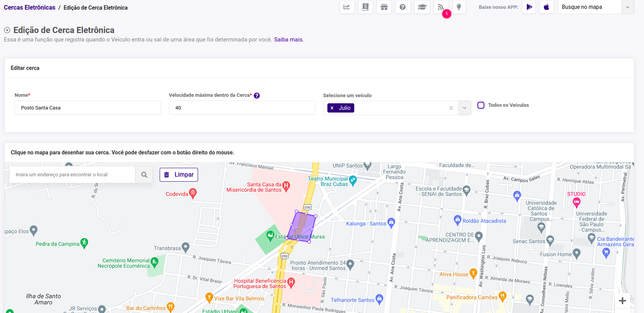This screenshot has width=644, height=313.
Task: Click the address search magnifier button
Action: 144,175
